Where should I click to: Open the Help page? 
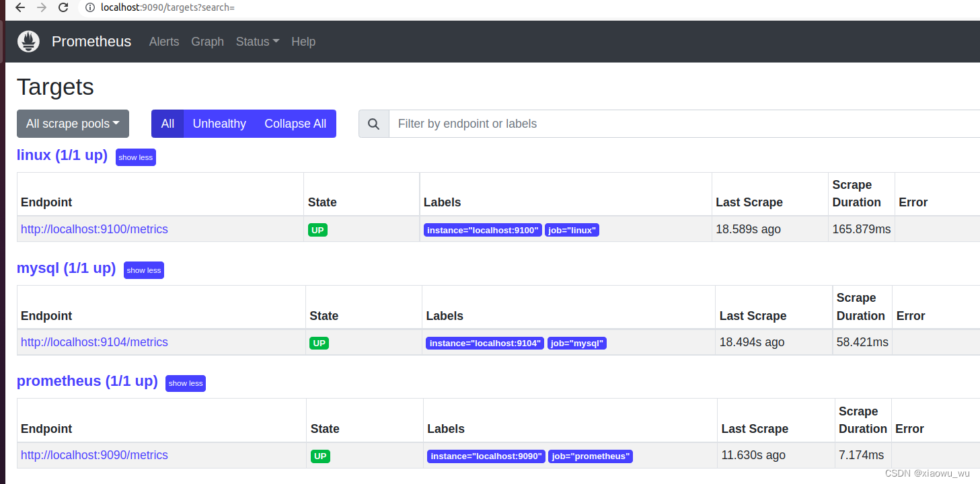pos(303,42)
